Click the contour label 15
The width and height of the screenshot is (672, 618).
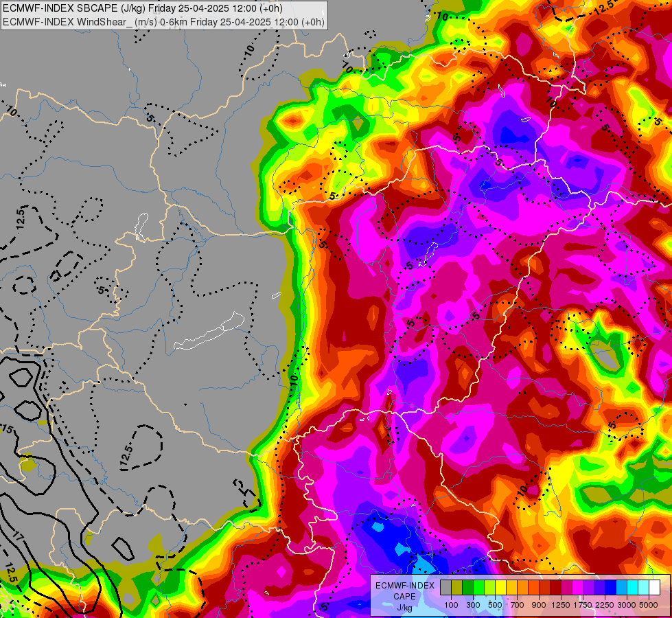8,429
